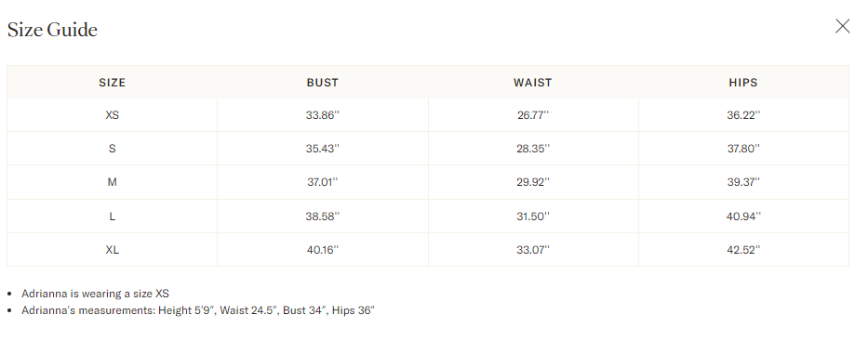Select the S size row label
The height and width of the screenshot is (354, 868).
click(112, 149)
